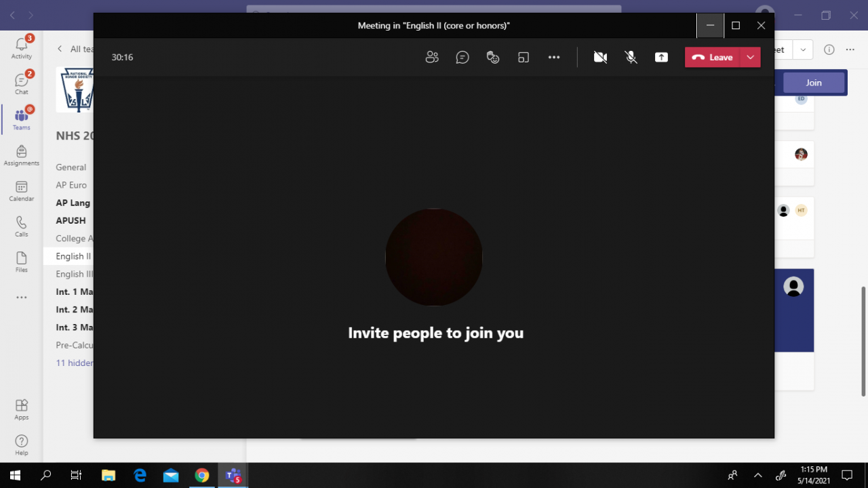Select the General channel
Screen dimensions: 868x488
[71, 167]
